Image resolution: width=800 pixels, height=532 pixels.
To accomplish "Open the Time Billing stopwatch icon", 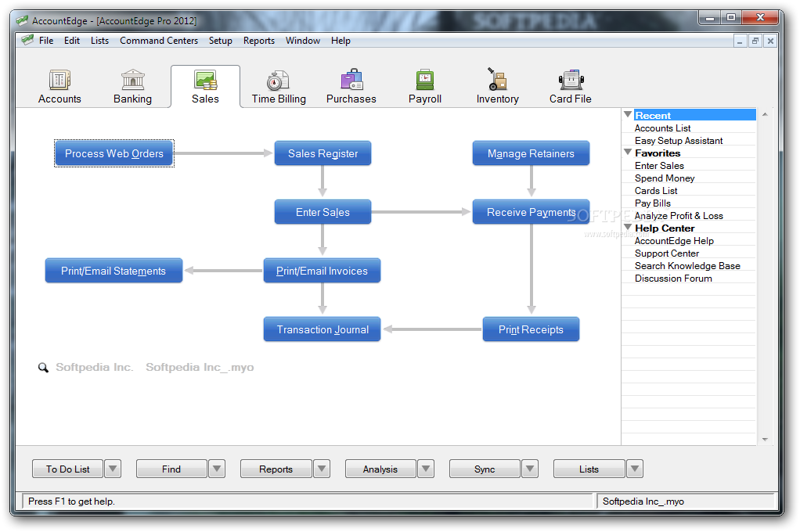I will pos(278,81).
